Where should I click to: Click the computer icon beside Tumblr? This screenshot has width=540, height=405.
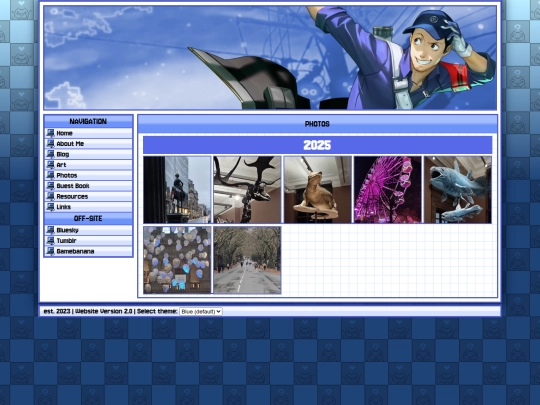[50, 241]
